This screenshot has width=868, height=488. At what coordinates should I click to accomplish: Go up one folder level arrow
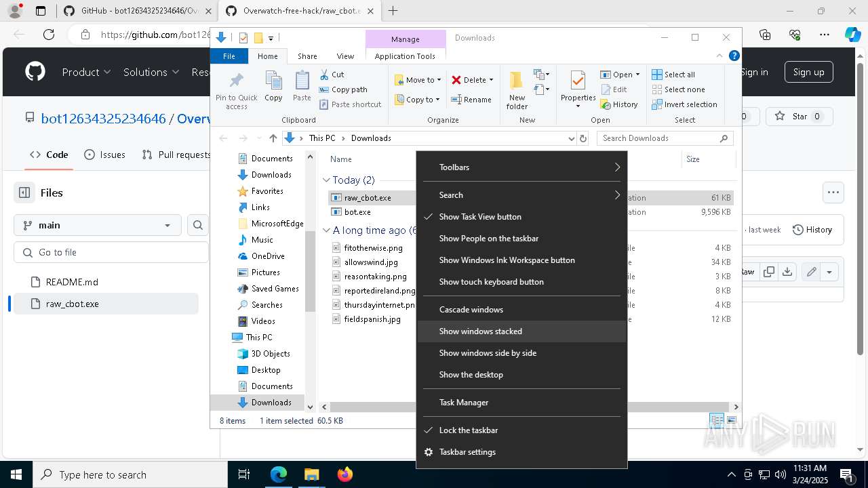pos(273,138)
